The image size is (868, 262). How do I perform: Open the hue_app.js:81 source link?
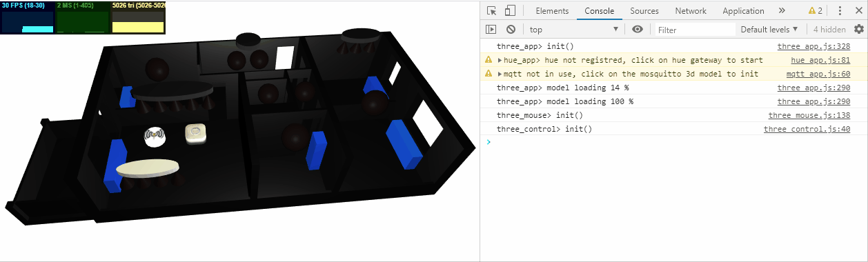(x=820, y=61)
